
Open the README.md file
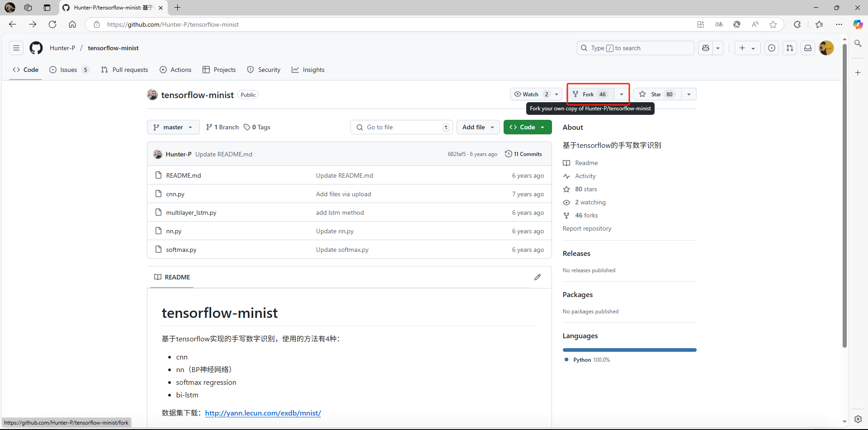(184, 175)
